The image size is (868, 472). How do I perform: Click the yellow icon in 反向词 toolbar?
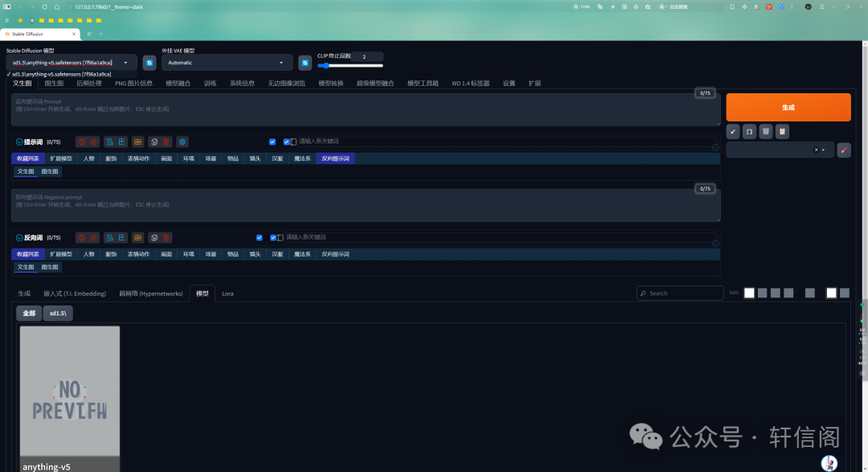pos(137,237)
